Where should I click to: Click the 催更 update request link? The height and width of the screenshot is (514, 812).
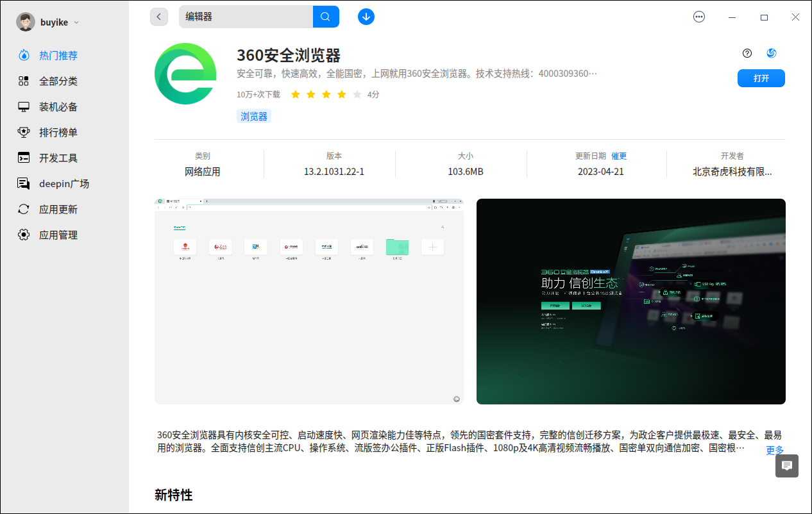click(619, 156)
